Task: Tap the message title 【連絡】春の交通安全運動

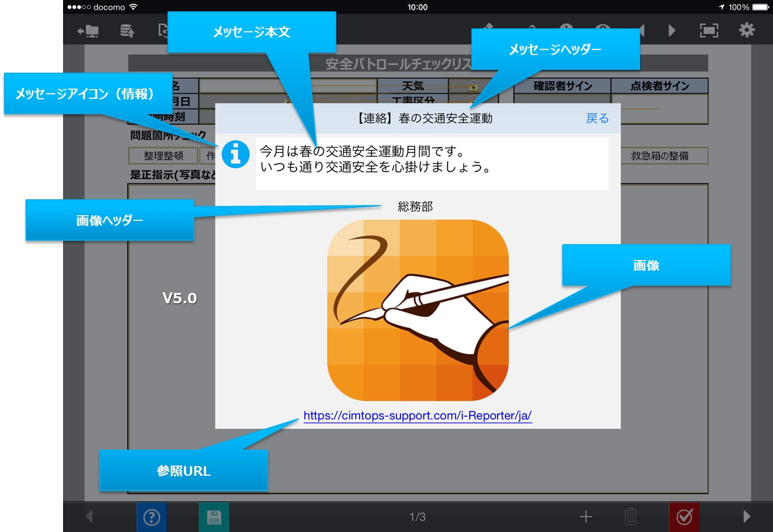Action: pyautogui.click(x=424, y=118)
